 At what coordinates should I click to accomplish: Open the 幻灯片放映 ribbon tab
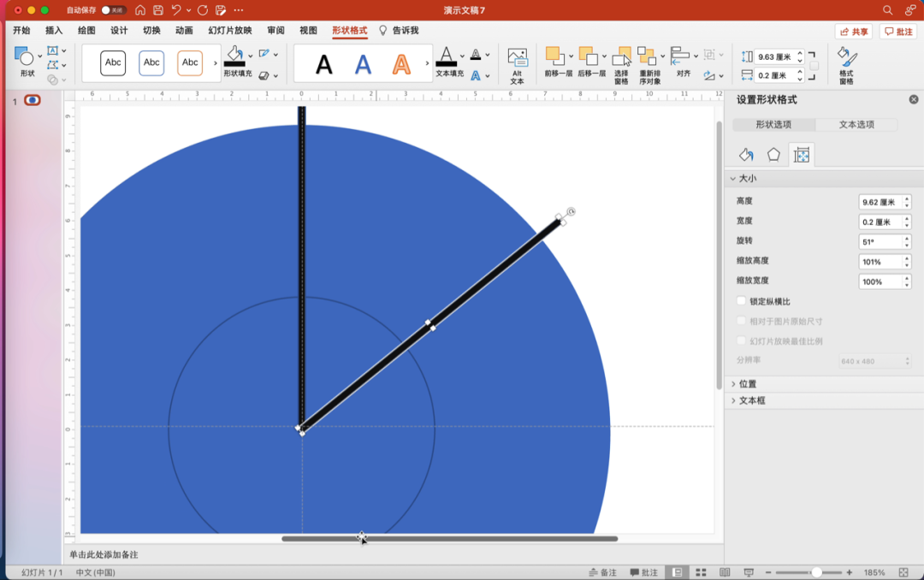(x=230, y=30)
